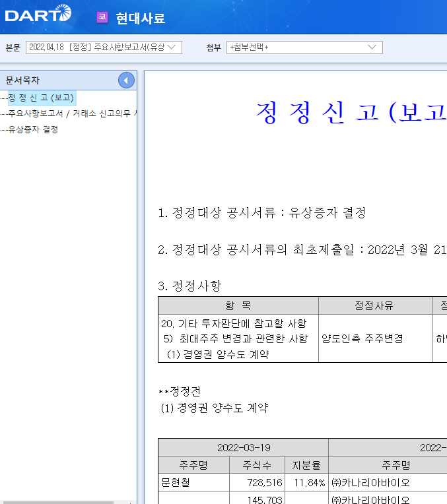Open 주요사항보고서 / 거래소 신고의무 tree entry
The image size is (447, 504).
tap(73, 113)
